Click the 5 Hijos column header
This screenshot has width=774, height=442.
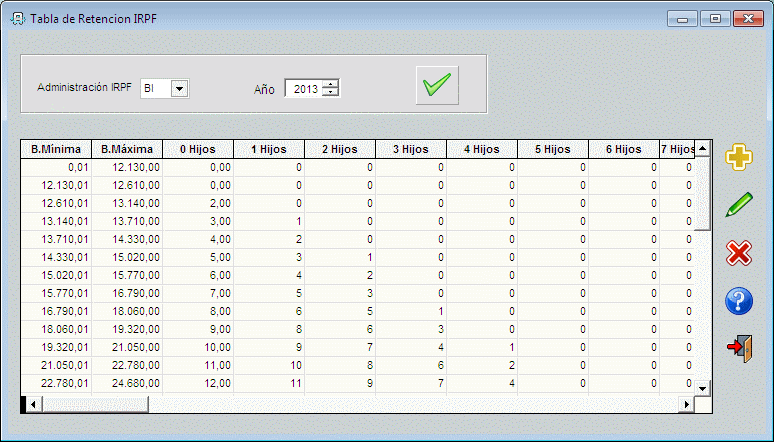point(553,149)
